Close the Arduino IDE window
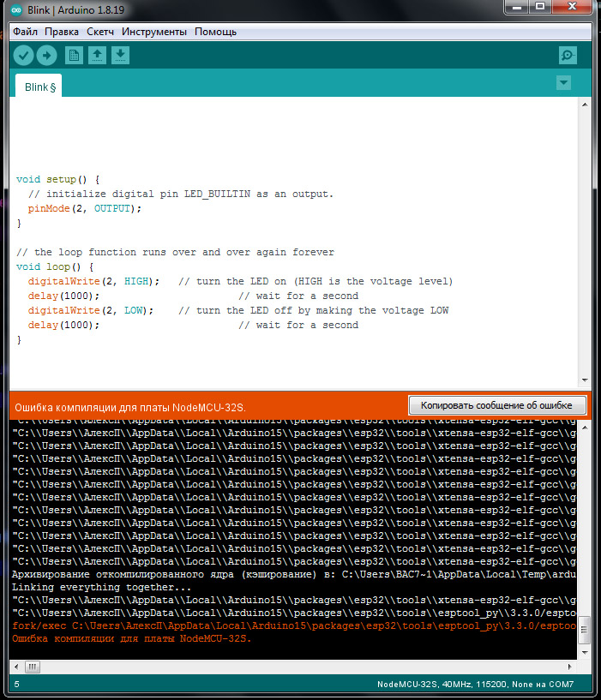 click(x=573, y=7)
